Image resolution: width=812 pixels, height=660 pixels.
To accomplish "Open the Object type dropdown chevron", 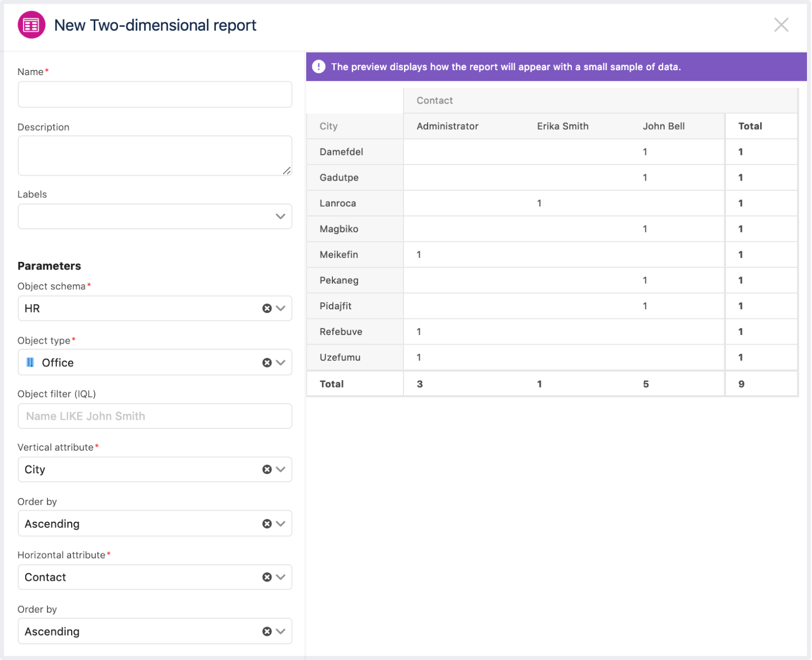I will click(281, 363).
